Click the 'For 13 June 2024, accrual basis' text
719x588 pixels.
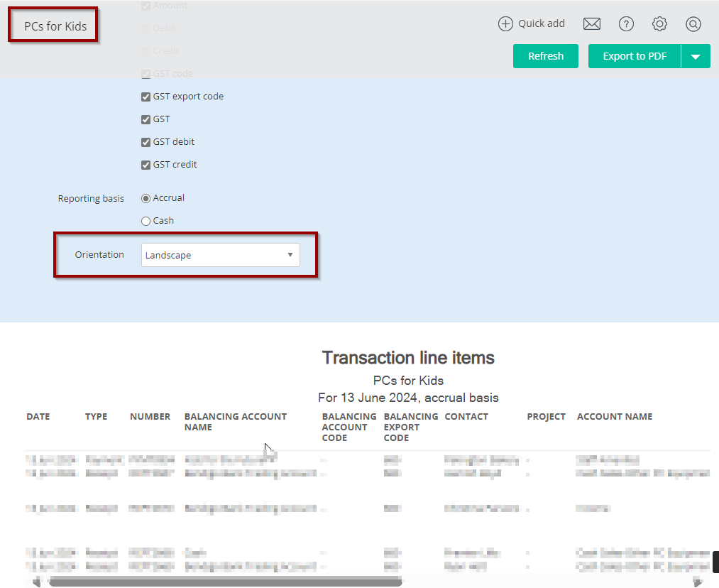pyautogui.click(x=408, y=398)
